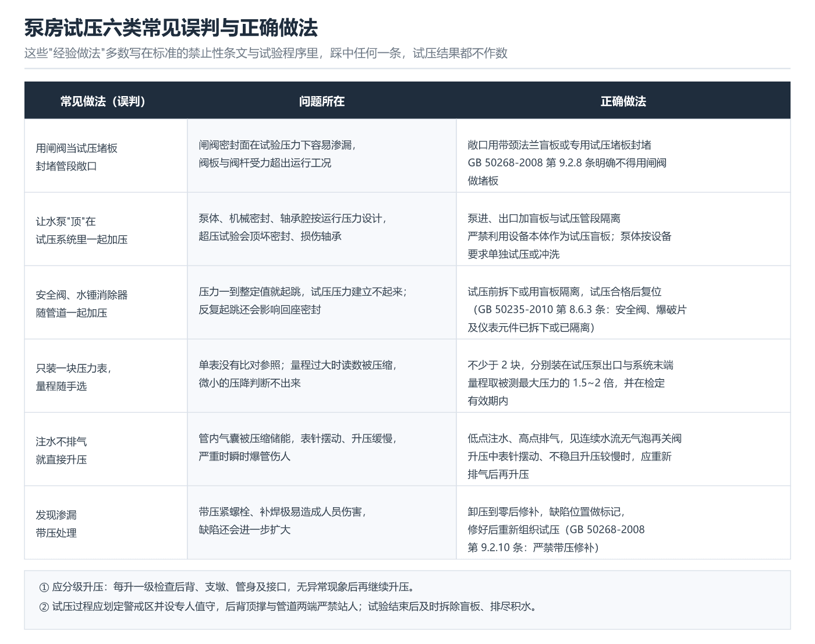Click the cell 发现渗漏带压处理
815x644 pixels.
(x=106, y=523)
